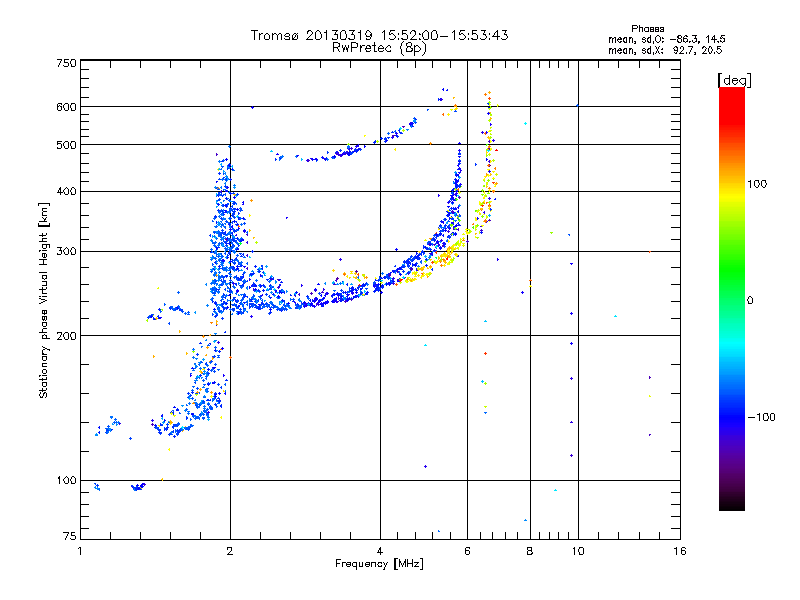Click the black bottom end of the colorbar
This screenshot has height=600, width=800.
(x=732, y=503)
